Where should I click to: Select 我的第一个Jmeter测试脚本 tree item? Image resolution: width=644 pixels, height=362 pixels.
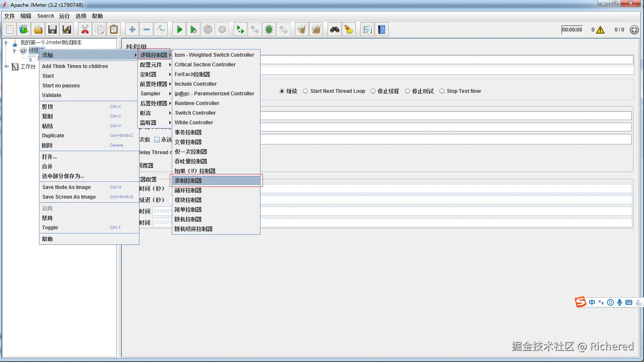click(51, 42)
